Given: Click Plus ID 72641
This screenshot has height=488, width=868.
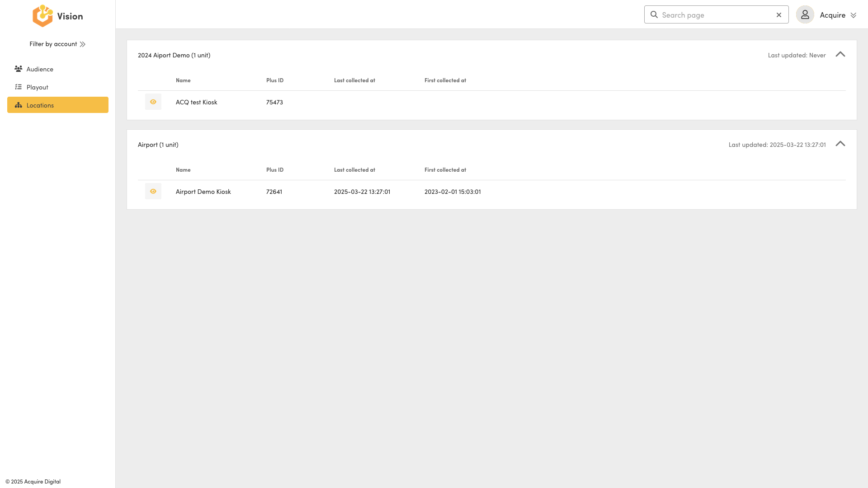Looking at the screenshot, I should click(x=274, y=192).
